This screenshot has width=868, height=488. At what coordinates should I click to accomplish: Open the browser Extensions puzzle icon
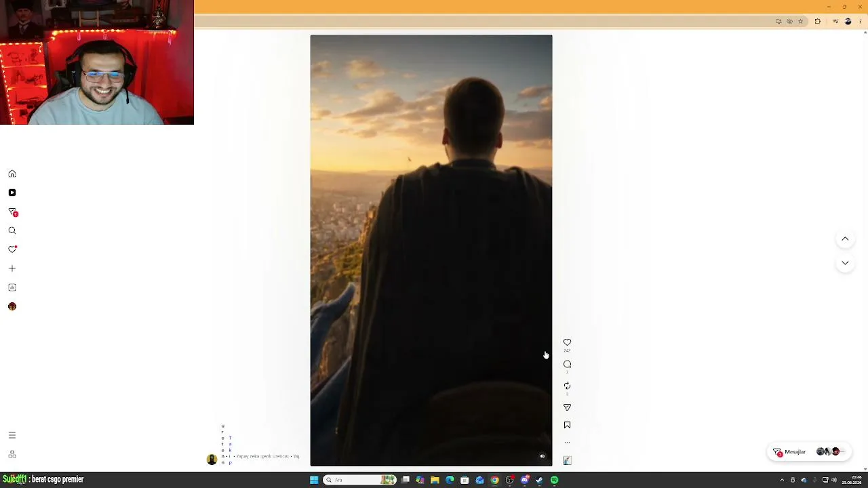[817, 22]
